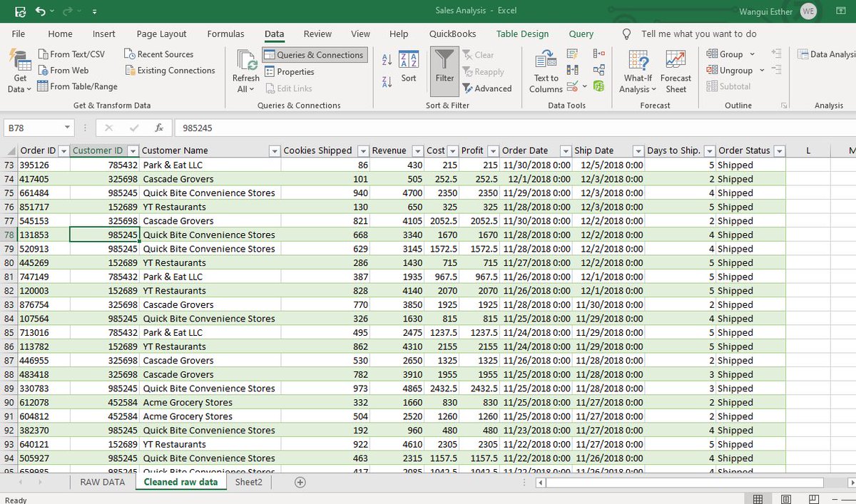856x504 pixels.
Task: Select the Acme Grocery Stores cell in row 90
Action: 210,403
